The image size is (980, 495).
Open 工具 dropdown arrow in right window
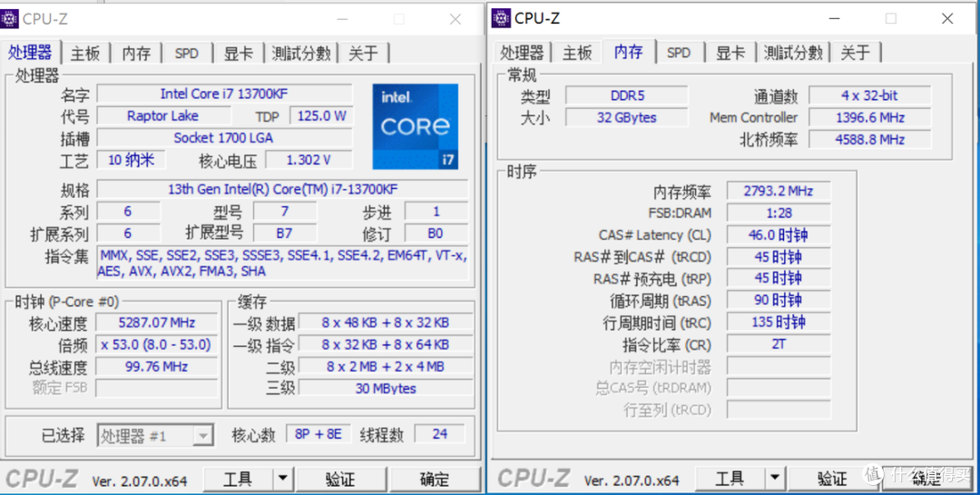click(774, 480)
